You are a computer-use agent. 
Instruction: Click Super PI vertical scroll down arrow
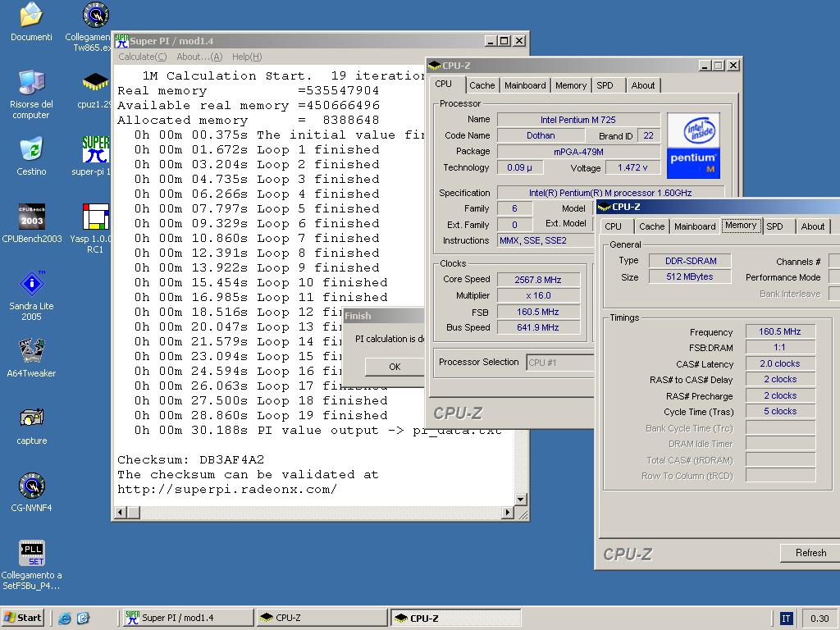click(520, 499)
